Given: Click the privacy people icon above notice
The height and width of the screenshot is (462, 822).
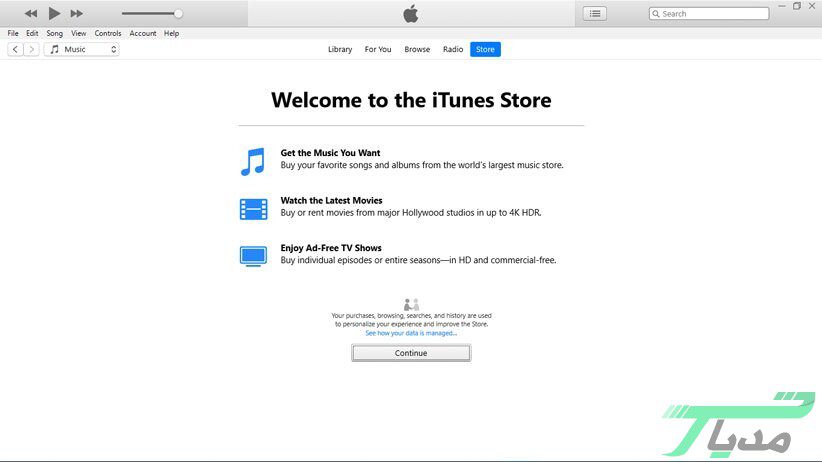Looking at the screenshot, I should tap(411, 304).
